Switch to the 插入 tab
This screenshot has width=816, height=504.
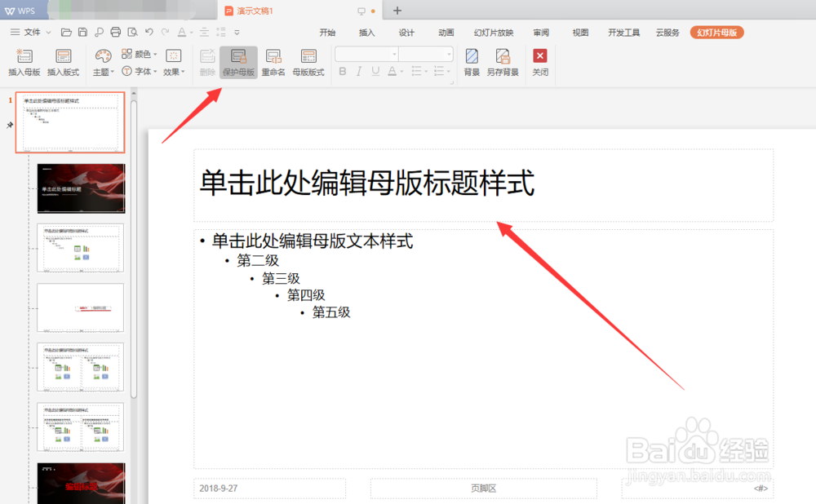(x=367, y=33)
